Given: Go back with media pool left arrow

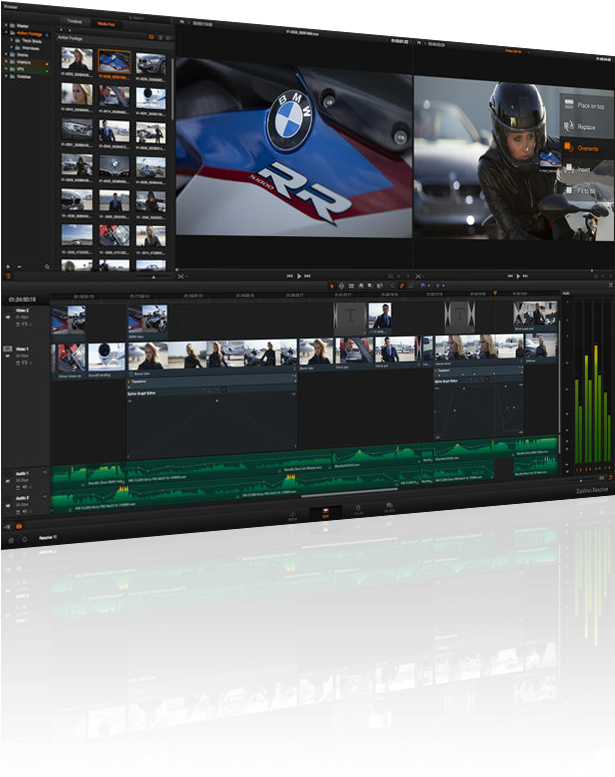Looking at the screenshot, I should (61, 30).
